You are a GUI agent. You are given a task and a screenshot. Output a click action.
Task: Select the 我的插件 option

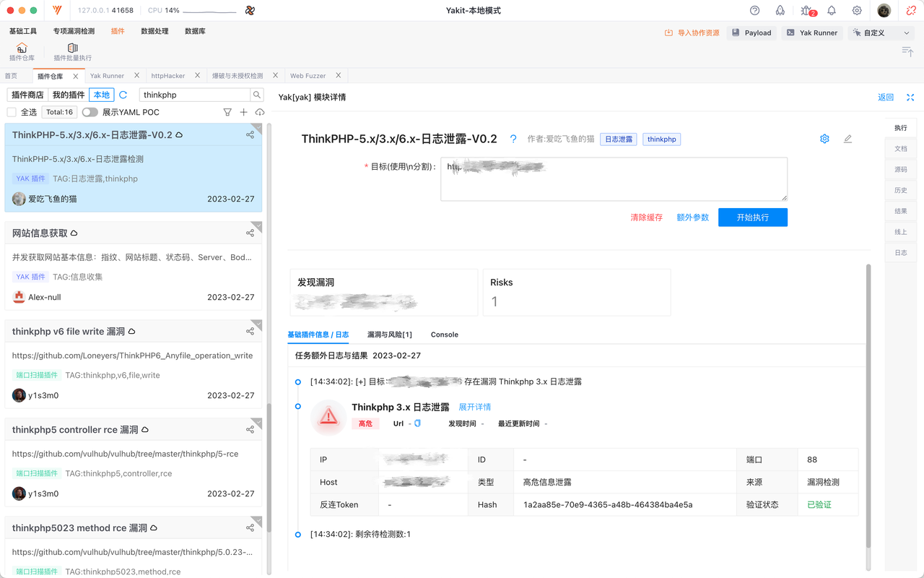[69, 95]
